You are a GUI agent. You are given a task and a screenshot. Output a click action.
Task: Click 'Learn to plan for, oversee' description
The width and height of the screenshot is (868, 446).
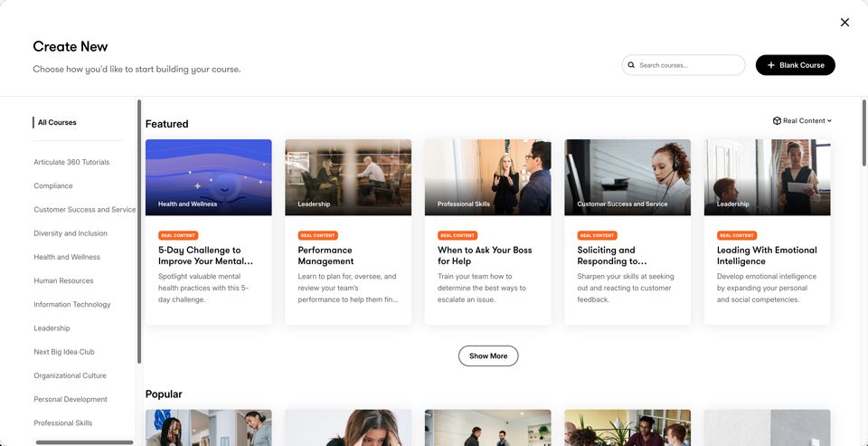(347, 288)
